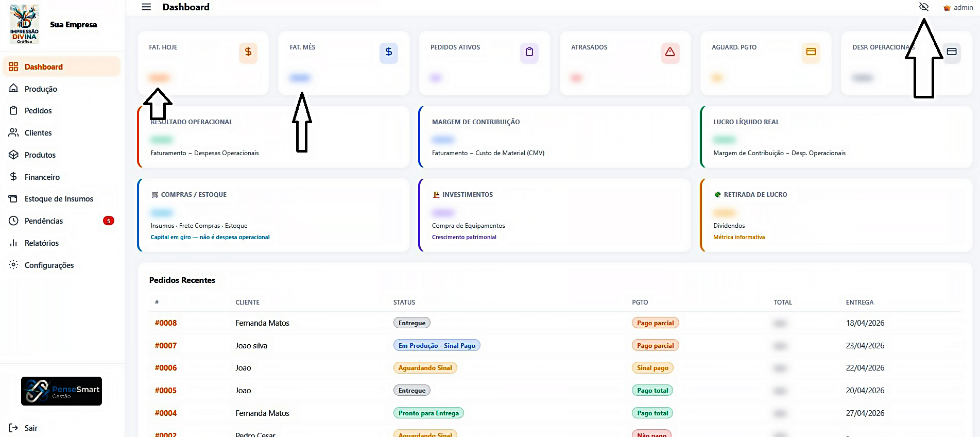Open the admin user menu
980x437 pixels.
pos(958,7)
